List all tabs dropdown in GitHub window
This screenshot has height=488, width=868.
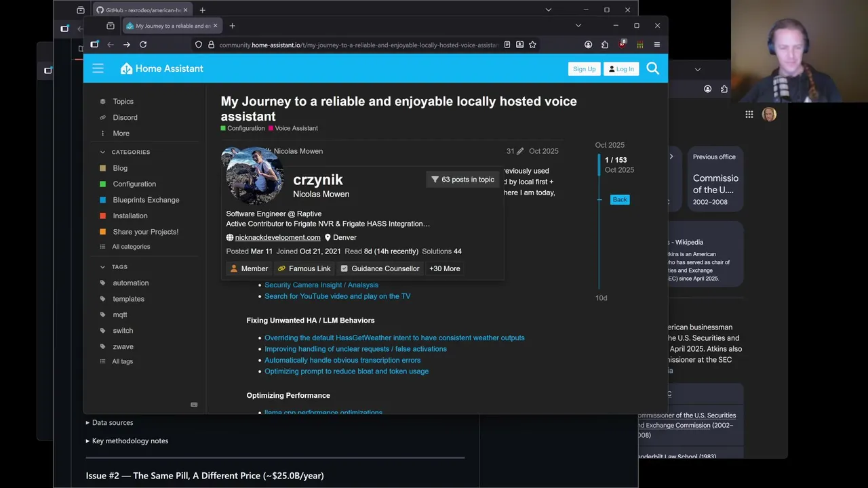548,10
